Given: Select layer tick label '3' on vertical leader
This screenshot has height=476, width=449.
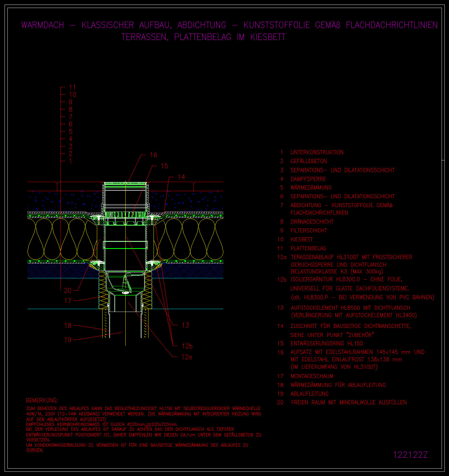Looking at the screenshot, I should click(71, 146).
